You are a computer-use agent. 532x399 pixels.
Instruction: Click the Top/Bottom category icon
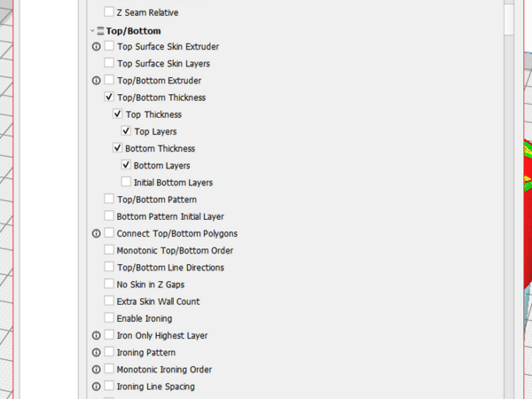[100, 31]
